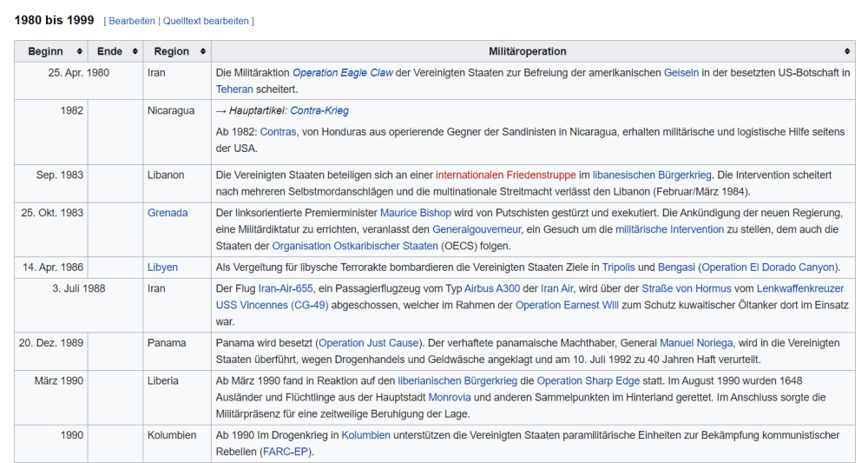Image resolution: width=868 pixels, height=463 pixels.
Task: Open the FARC-EP article link
Action: point(286,452)
